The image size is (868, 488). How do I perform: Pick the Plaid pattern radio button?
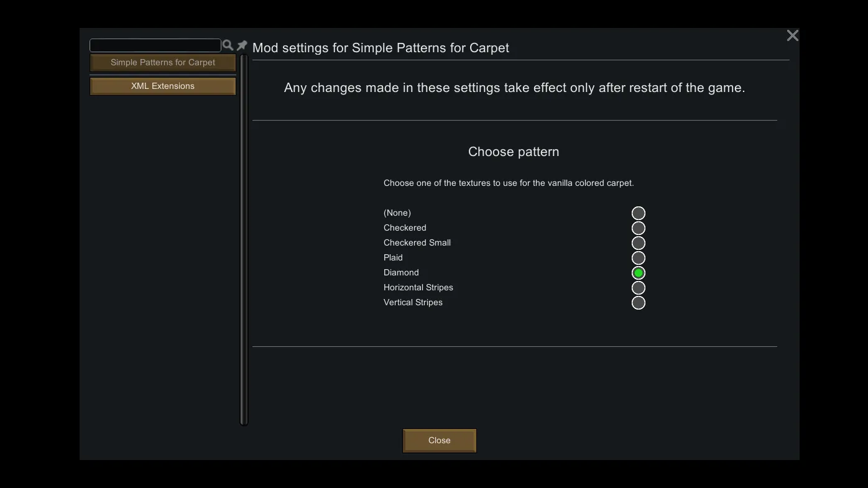(x=638, y=258)
